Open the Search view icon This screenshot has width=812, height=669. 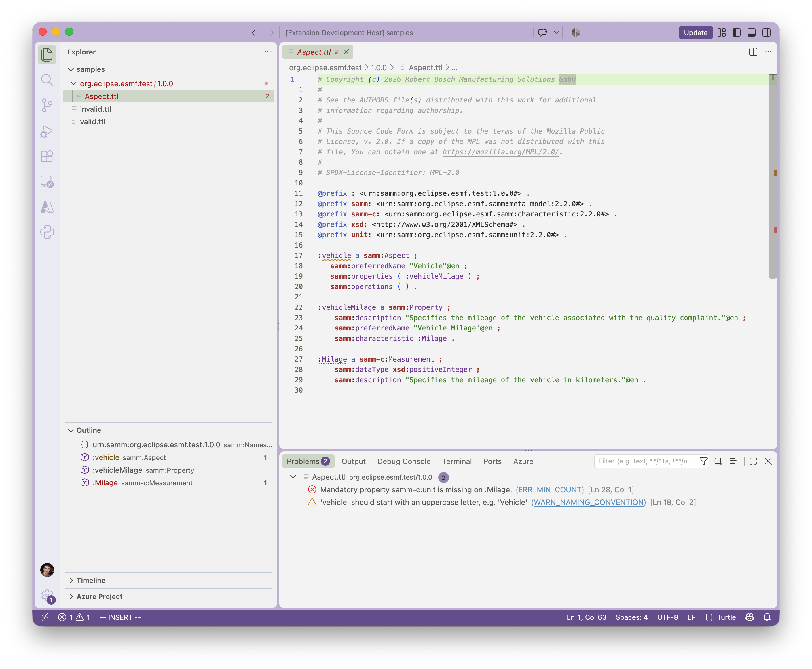coord(47,80)
